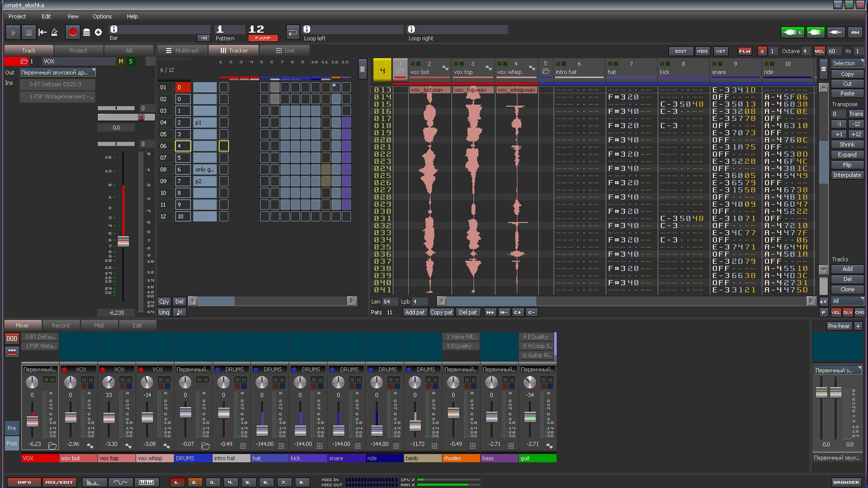
Task: Open the rhodes channel output device dropdown
Action: 461,370
